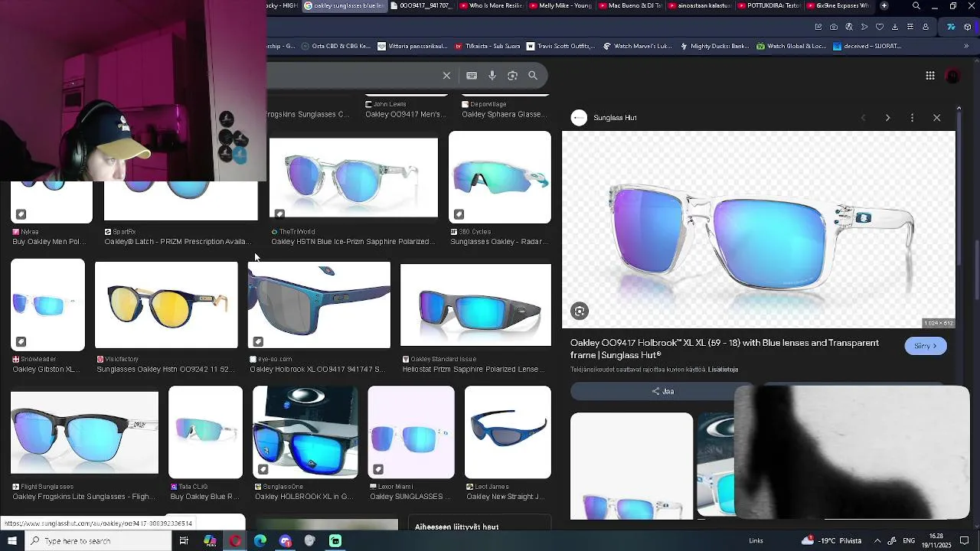The height and width of the screenshot is (551, 980).
Task: Clear the Google search box
Action: click(446, 76)
